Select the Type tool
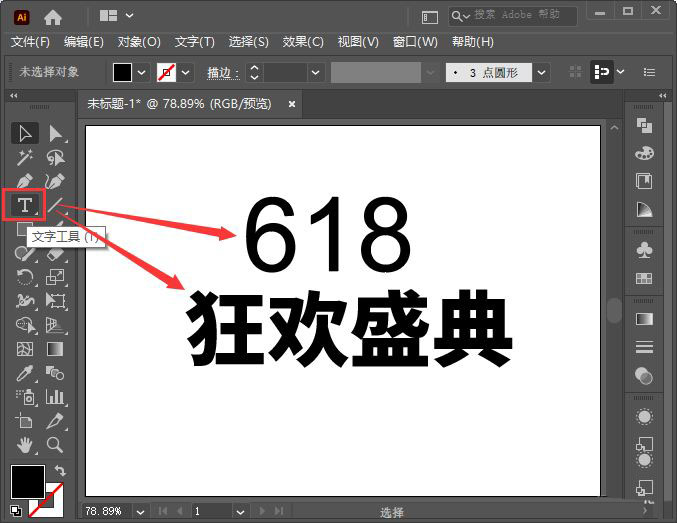 (25, 205)
